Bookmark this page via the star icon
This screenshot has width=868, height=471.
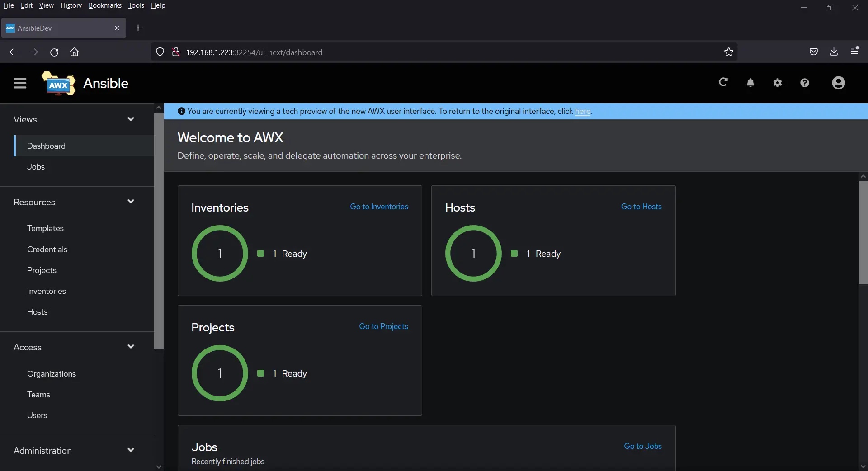(x=729, y=52)
